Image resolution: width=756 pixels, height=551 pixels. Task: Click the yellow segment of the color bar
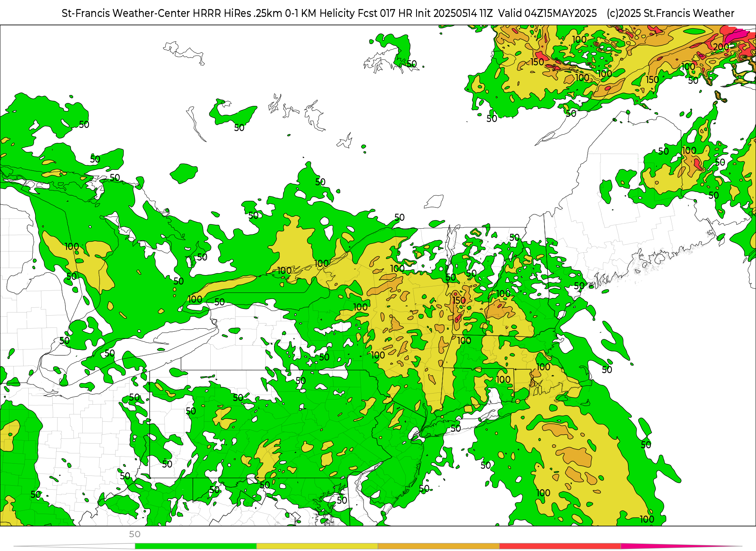317,546
